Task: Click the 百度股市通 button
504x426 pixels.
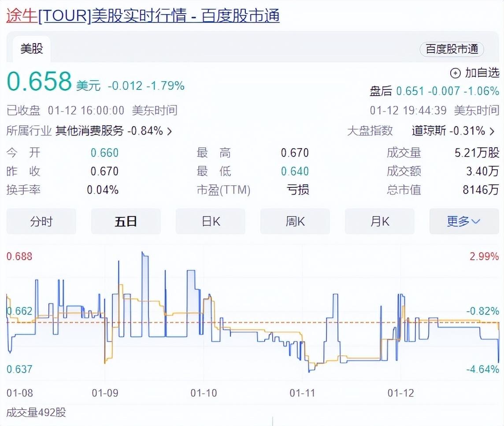Action: tap(452, 49)
